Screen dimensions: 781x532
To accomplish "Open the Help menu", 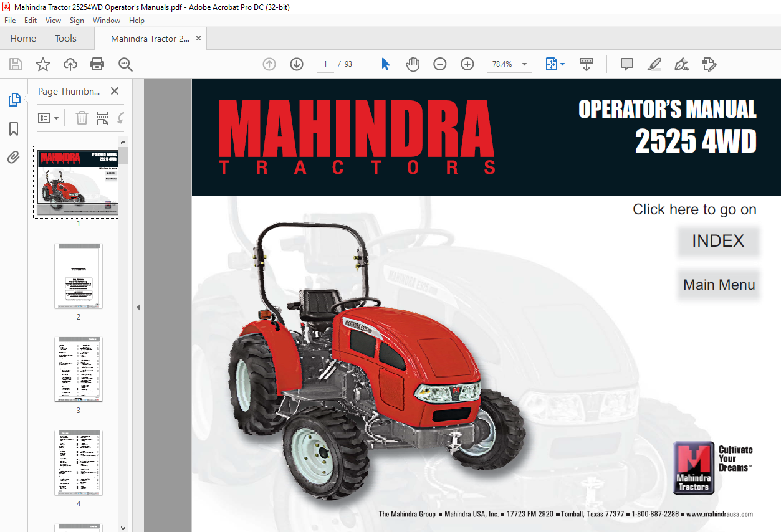I will (137, 21).
